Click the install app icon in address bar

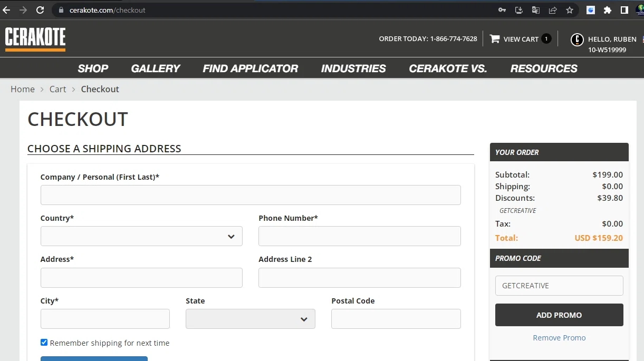point(519,10)
